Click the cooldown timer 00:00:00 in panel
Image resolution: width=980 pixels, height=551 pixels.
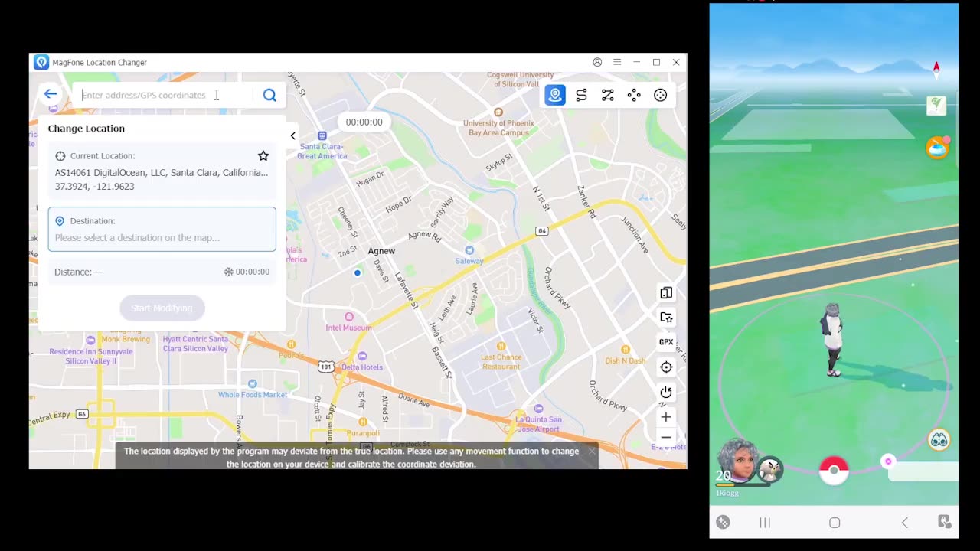[247, 272]
